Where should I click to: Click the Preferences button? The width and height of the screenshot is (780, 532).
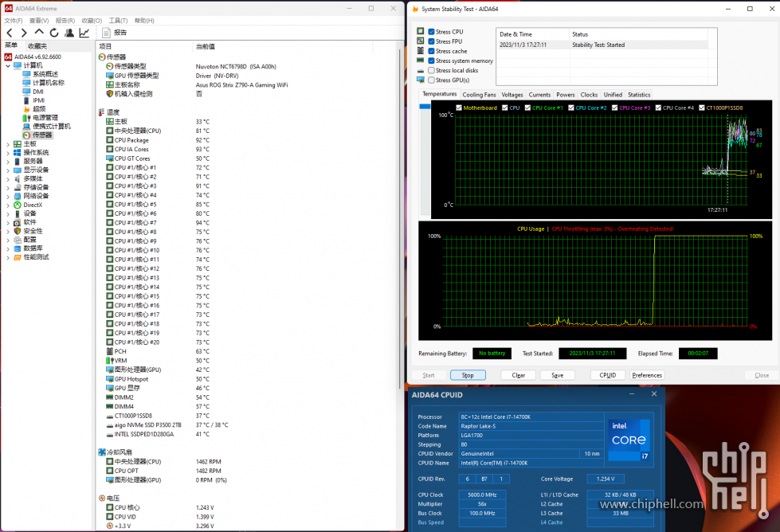(647, 375)
